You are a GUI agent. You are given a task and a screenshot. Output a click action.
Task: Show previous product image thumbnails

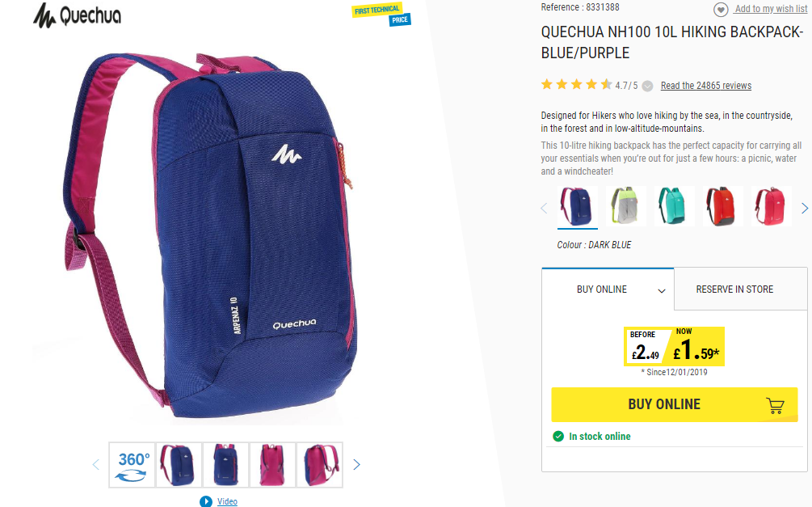pyautogui.click(x=96, y=464)
